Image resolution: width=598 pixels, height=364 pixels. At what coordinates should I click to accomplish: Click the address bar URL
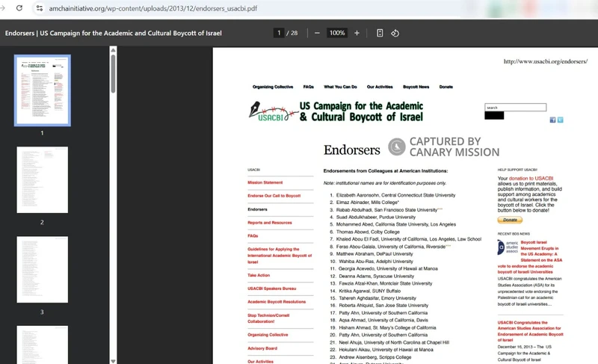pyautogui.click(x=153, y=8)
